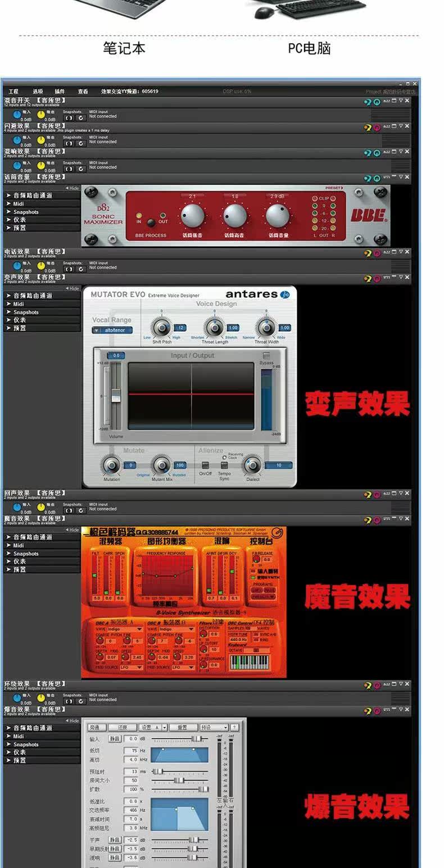This screenshot has width=444, height=868.
Task: Toggle bypass power icon on 电话效果 row
Action: click(377, 254)
